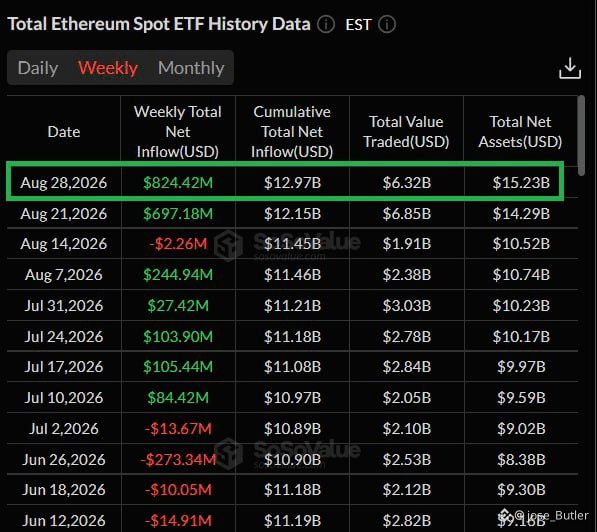Click the $9.02B net assets cell
Viewport: 597px width, 532px height.
pyautogui.click(x=521, y=429)
